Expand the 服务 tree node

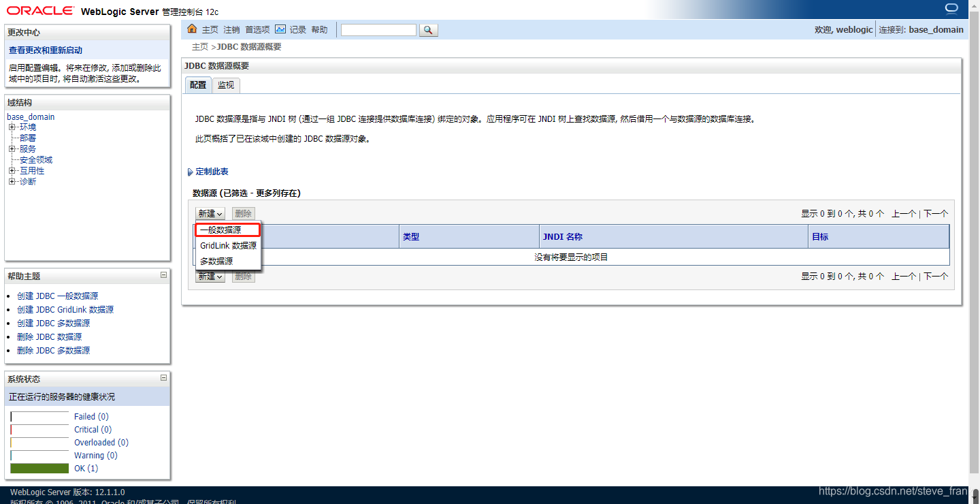point(12,149)
